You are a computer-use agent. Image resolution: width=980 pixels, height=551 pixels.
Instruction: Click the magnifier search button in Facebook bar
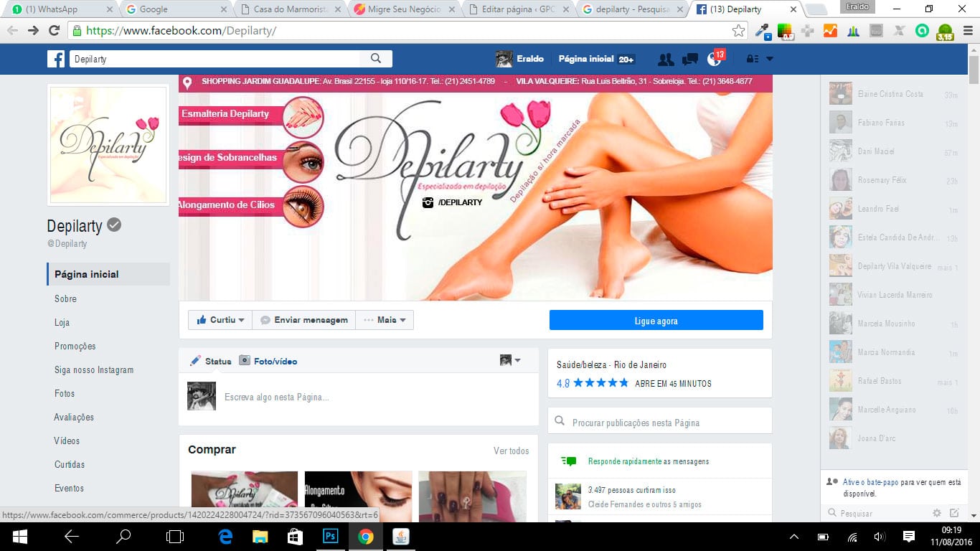point(376,59)
